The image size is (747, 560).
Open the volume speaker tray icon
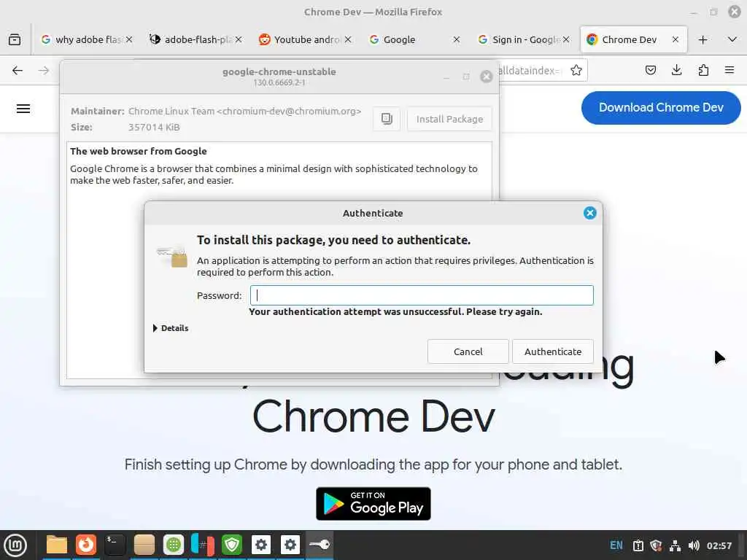coord(694,545)
